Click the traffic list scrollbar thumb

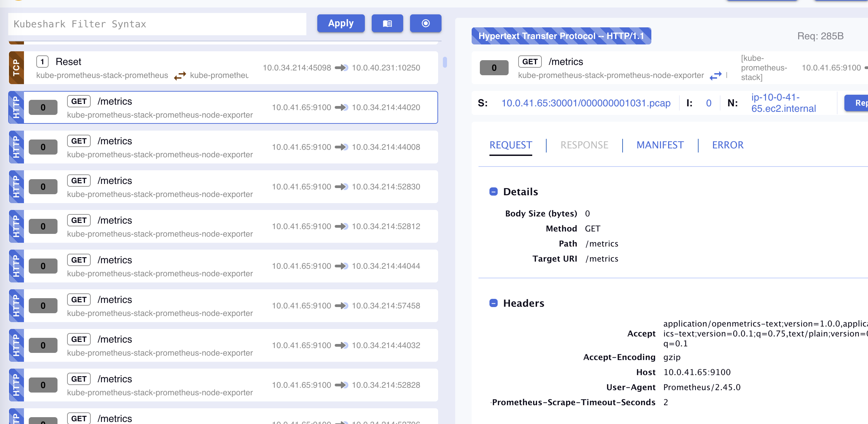click(x=445, y=62)
